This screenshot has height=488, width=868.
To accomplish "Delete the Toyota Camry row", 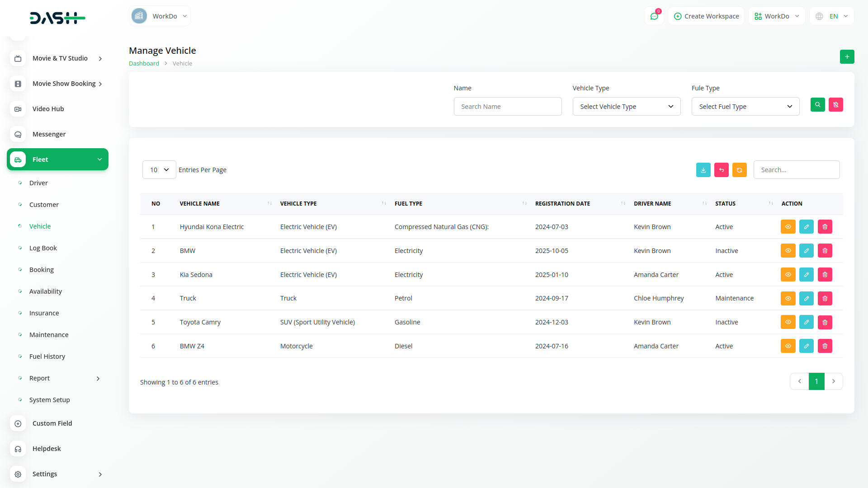I will pos(825,322).
